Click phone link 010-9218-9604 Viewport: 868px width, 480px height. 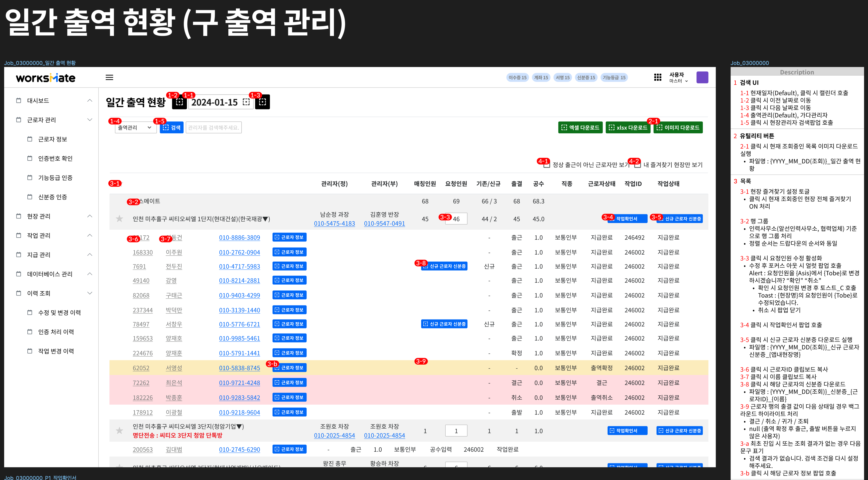[239, 412]
